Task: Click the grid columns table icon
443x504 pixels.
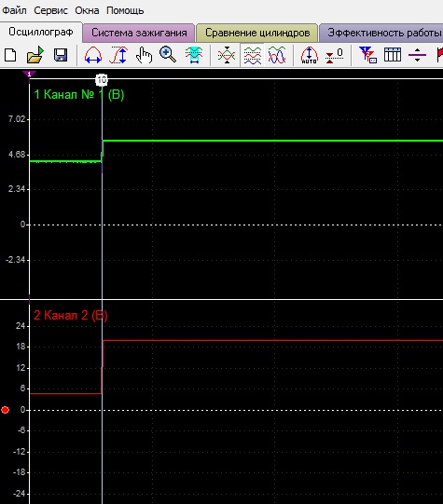Action: 393,55
